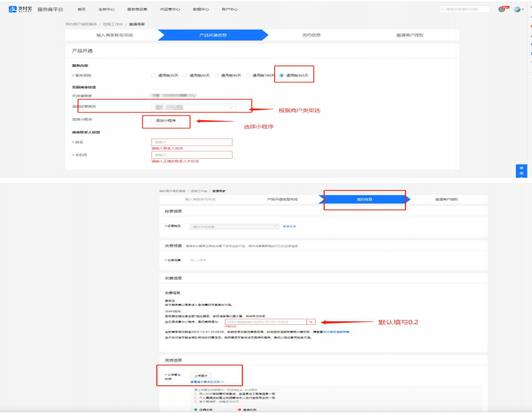Screen dimensions: 532x416
Task: Click the 添加小程序 button
Action: 165,120
